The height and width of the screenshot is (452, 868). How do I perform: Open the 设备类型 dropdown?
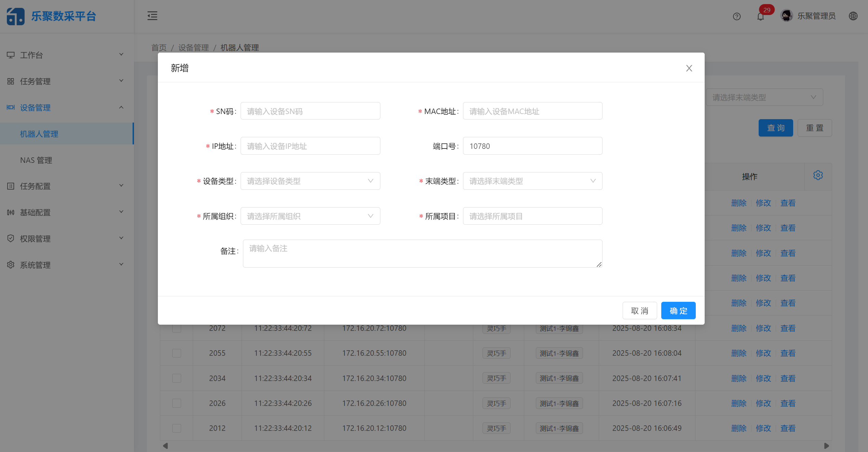pyautogui.click(x=310, y=181)
